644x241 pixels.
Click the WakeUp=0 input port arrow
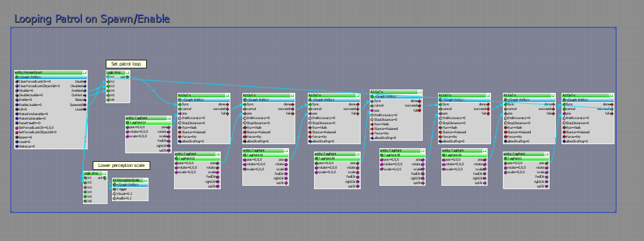(x=17, y=146)
